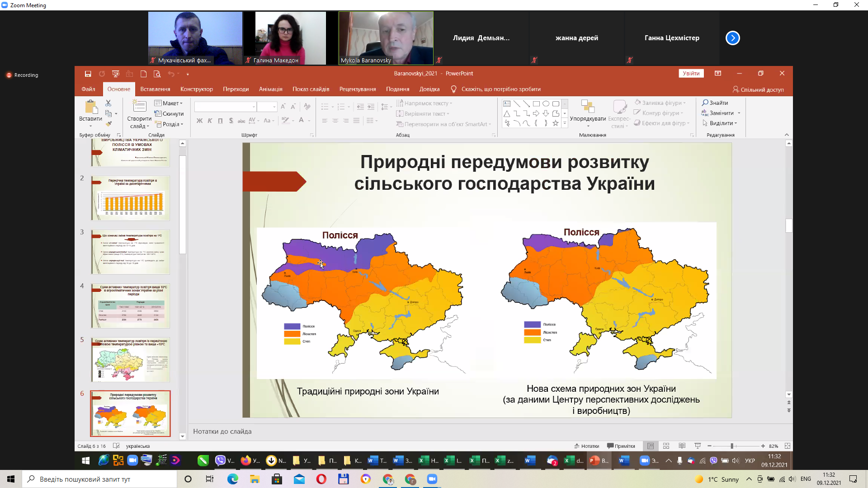Open the Розділ section dropdown
Viewport: 868px width, 488px height.
point(169,124)
